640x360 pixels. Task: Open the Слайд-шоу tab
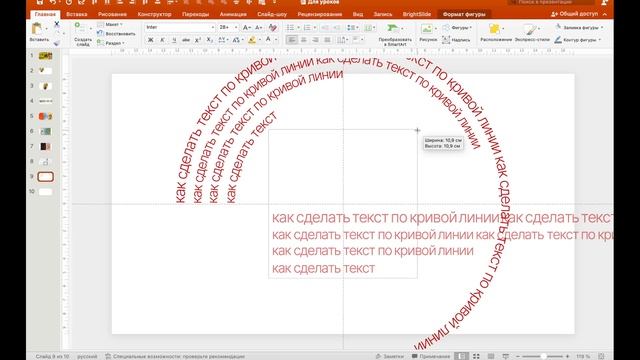click(272, 14)
